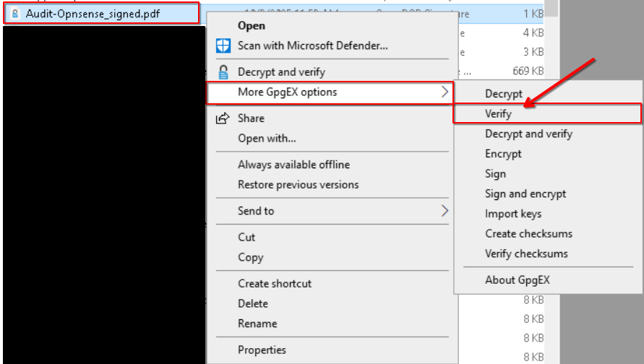The width and height of the screenshot is (644, 364).
Task: Expand the More GpgEX options submenu arrow
Action: coord(444,92)
